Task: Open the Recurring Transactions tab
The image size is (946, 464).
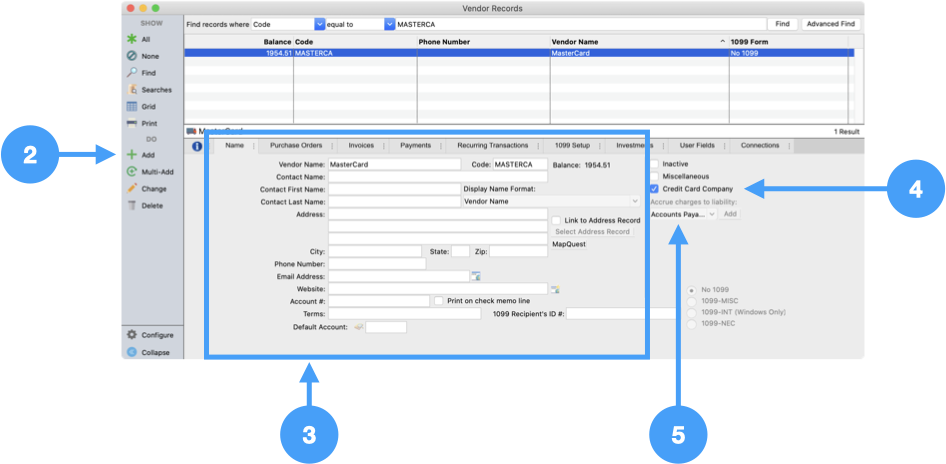Action: click(491, 145)
